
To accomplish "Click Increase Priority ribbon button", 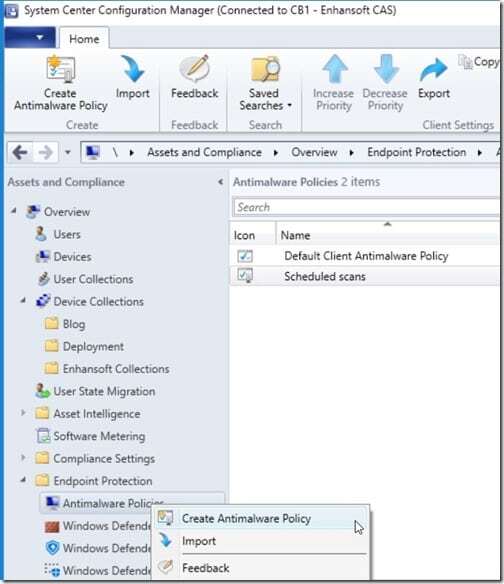I will click(334, 83).
